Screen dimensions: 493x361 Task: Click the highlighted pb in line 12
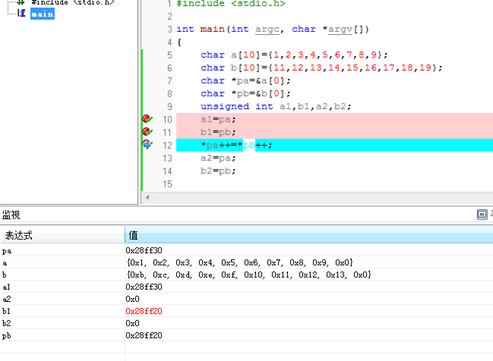point(249,145)
